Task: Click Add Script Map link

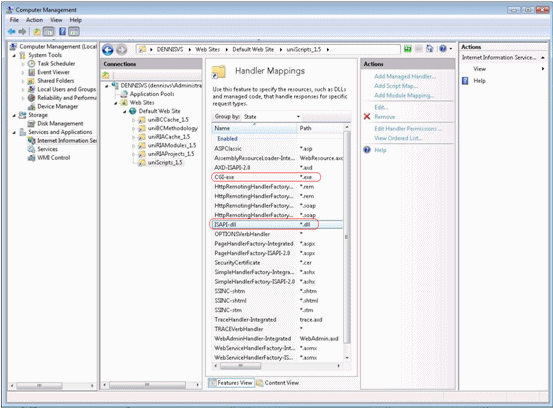Action: pos(396,86)
